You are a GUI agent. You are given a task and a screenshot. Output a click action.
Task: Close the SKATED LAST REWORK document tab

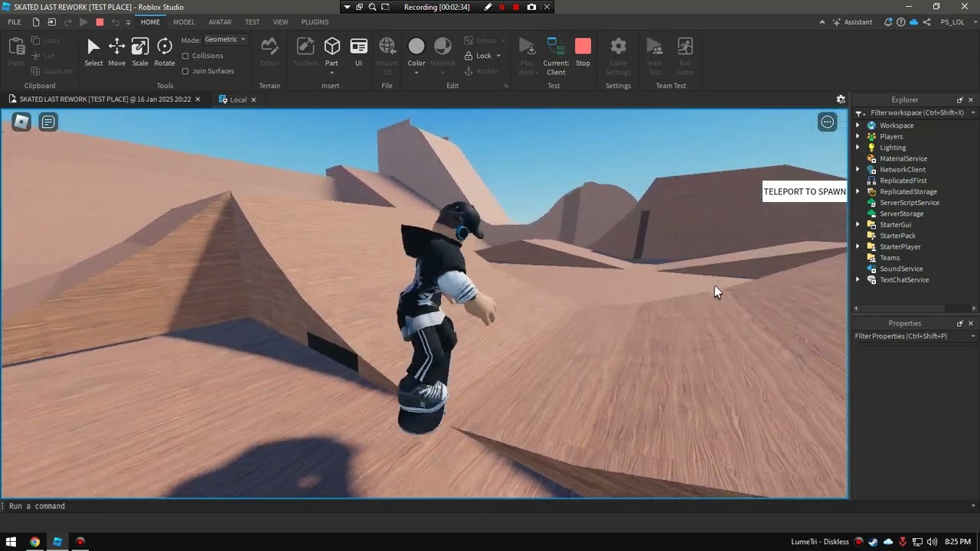coord(198,99)
